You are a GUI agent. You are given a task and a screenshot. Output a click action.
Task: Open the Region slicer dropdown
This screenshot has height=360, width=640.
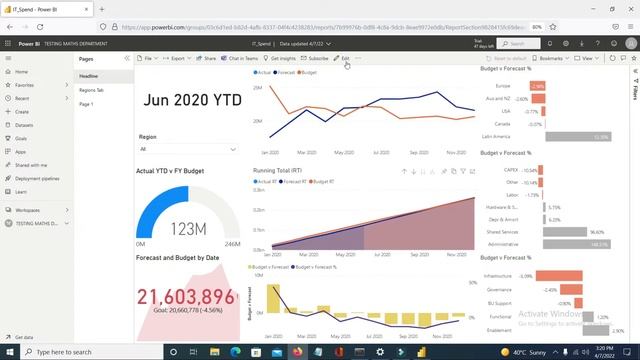pos(188,149)
